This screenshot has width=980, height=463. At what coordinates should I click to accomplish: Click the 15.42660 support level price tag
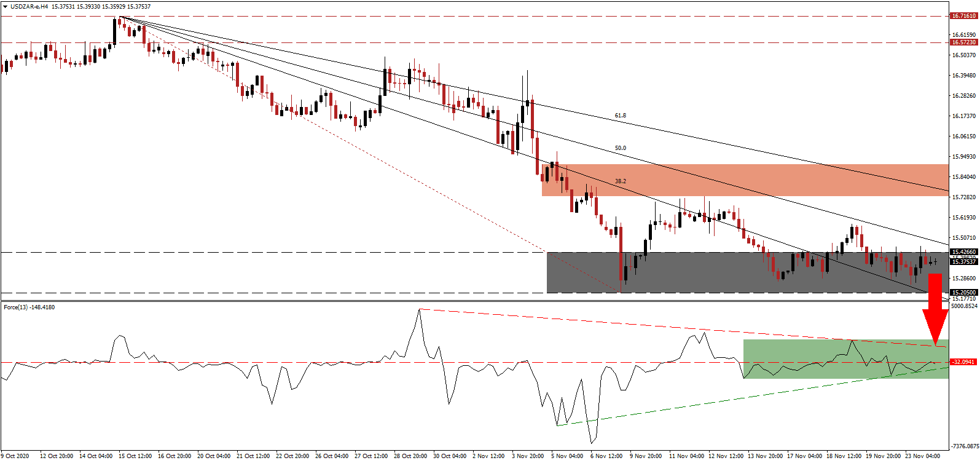click(963, 252)
